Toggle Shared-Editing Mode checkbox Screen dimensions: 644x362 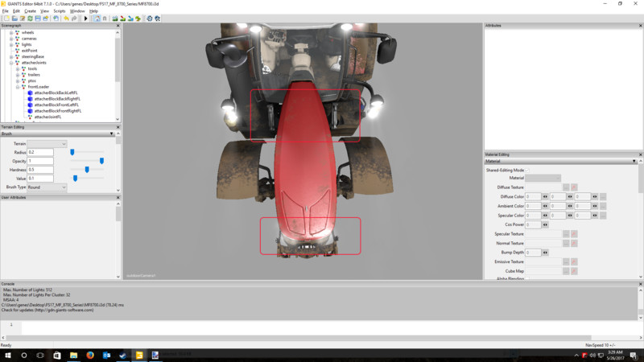(x=529, y=170)
